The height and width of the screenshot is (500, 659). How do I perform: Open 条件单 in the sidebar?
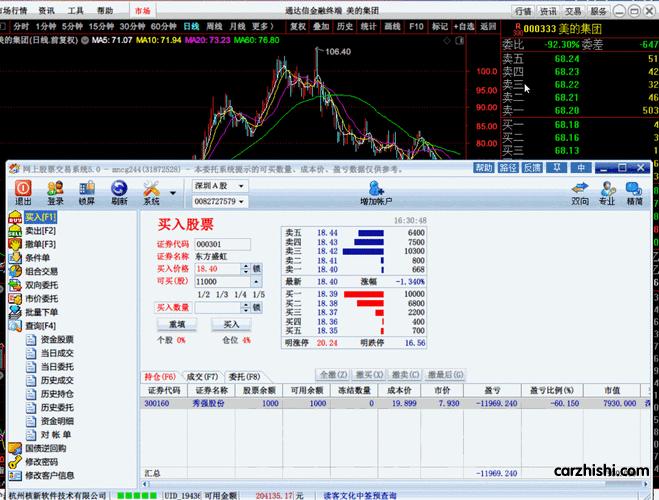[37, 258]
